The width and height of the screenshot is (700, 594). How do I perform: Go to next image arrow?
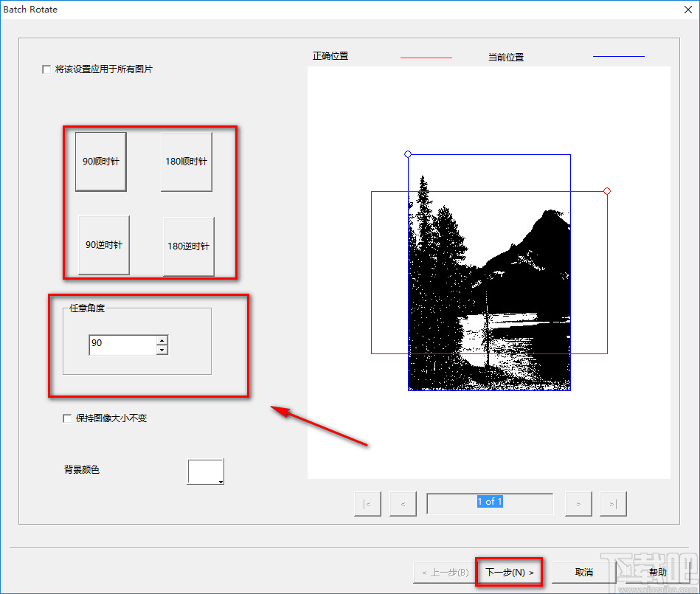pos(578,504)
